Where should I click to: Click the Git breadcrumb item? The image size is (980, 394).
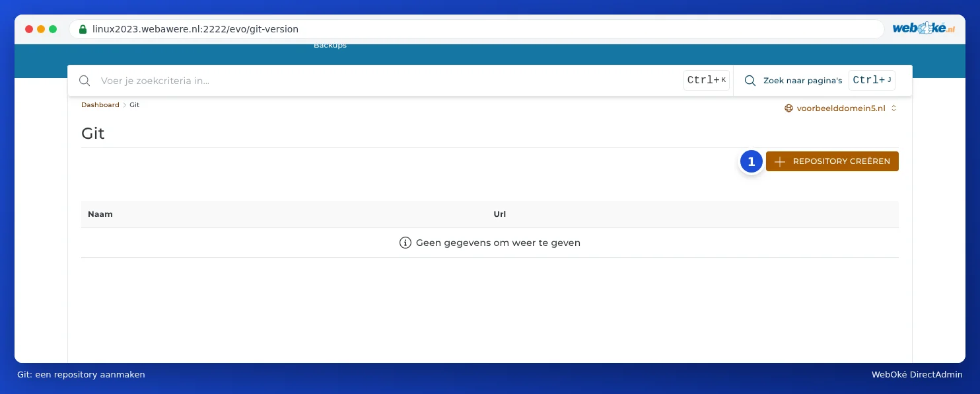click(x=135, y=105)
